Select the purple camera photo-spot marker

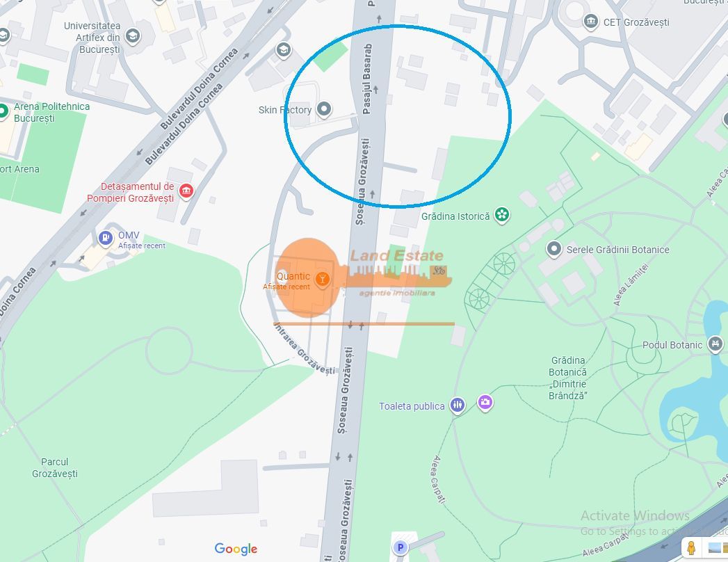(485, 402)
